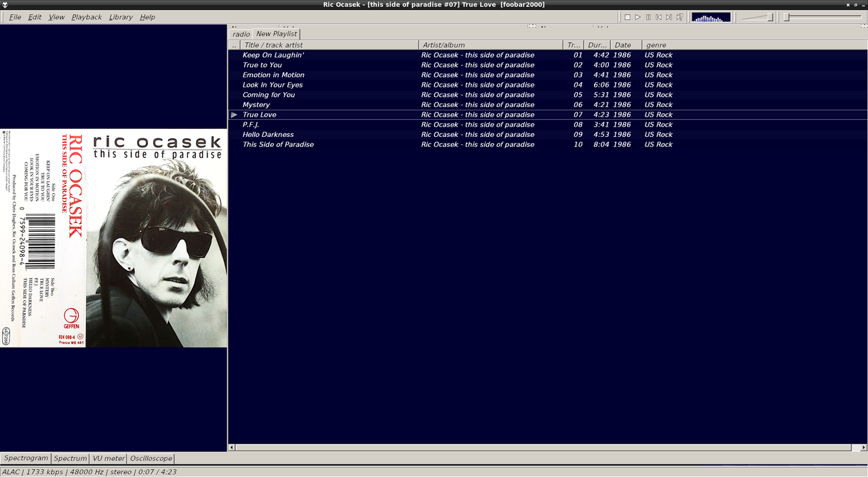Screen dimensions: 868x477
Task: Open the Oscilloscope tab
Action: click(x=151, y=458)
